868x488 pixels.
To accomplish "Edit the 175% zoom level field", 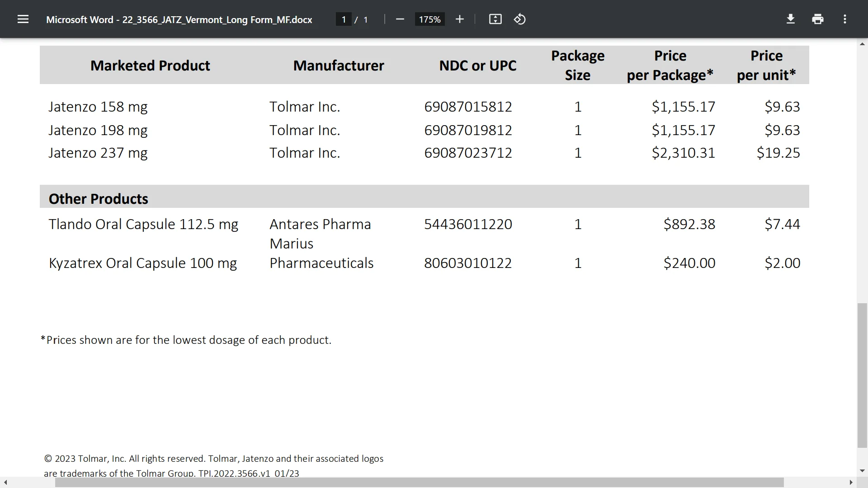I will point(429,19).
